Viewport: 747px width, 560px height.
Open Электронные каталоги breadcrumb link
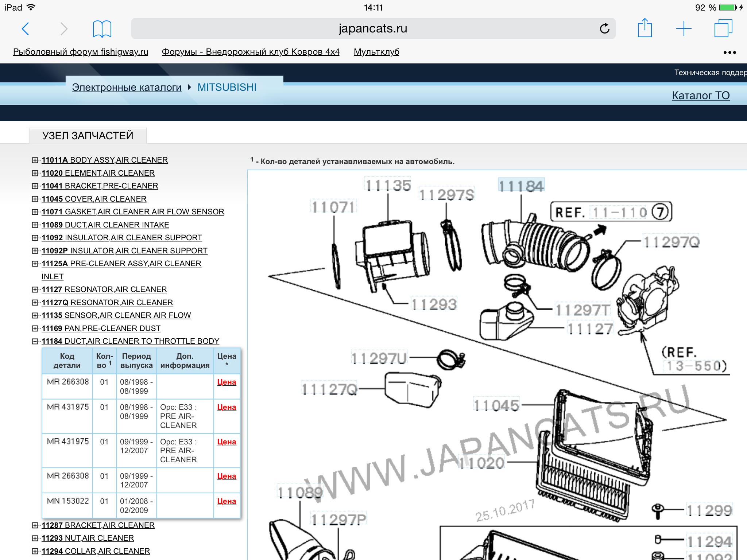[127, 87]
